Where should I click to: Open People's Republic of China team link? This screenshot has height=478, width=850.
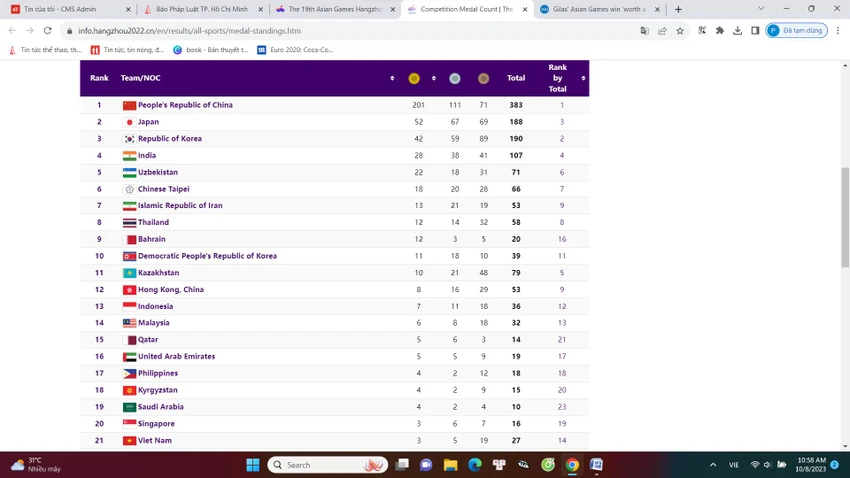coord(185,105)
